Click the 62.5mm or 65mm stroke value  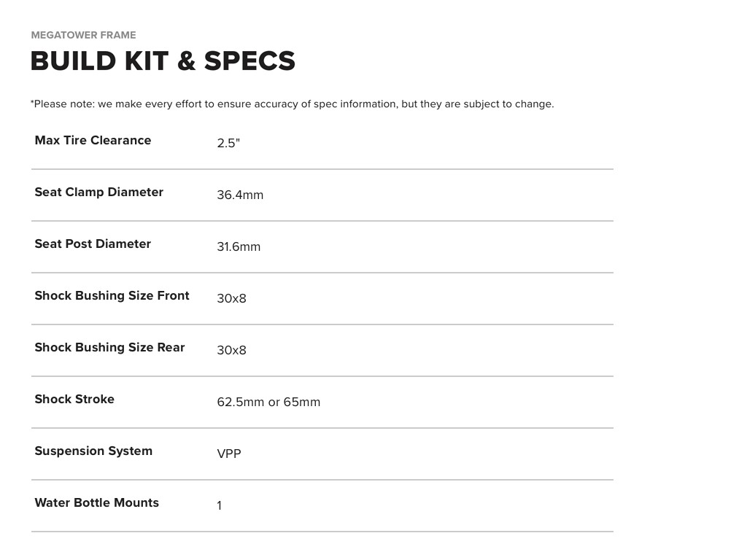[x=268, y=402]
